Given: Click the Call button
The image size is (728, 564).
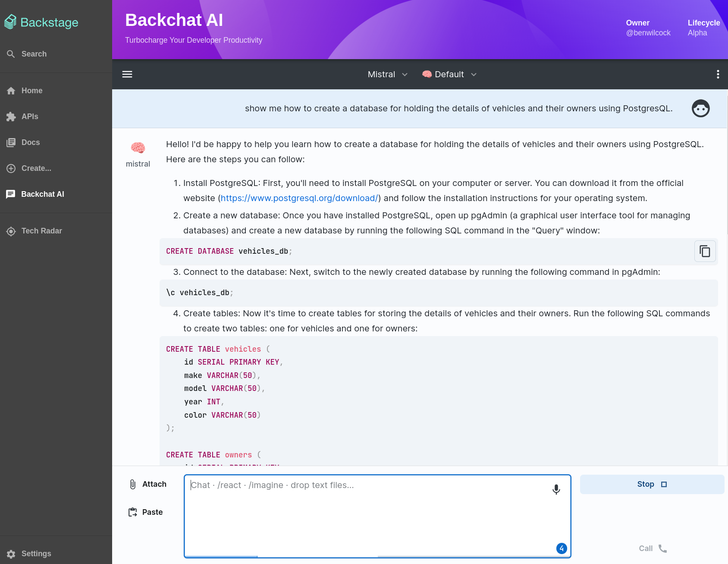Looking at the screenshot, I should [x=652, y=548].
